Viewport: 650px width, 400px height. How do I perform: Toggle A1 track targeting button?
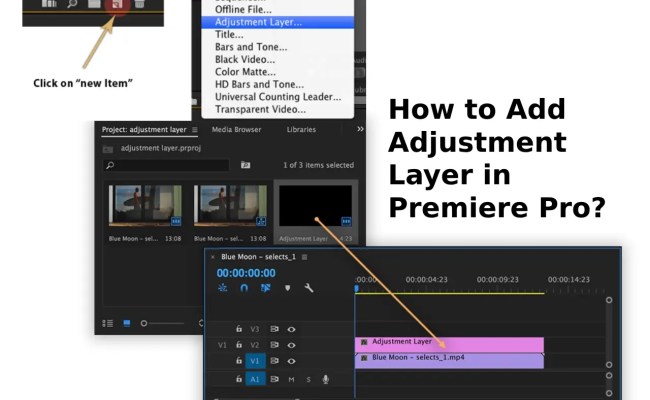(x=255, y=379)
